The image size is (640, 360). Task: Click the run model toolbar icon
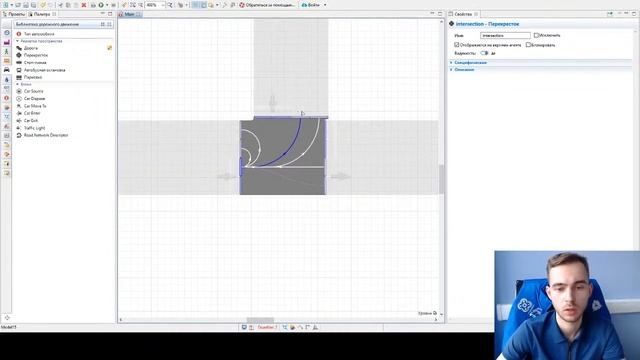(x=101, y=5)
